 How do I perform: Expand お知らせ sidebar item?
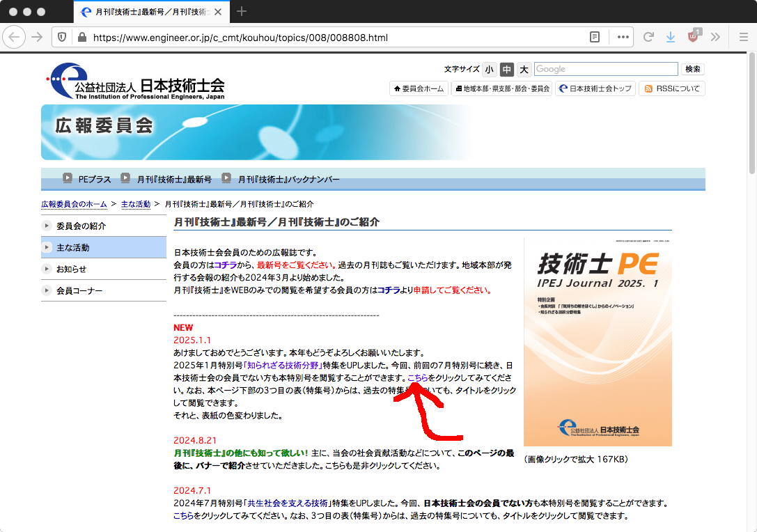click(104, 269)
